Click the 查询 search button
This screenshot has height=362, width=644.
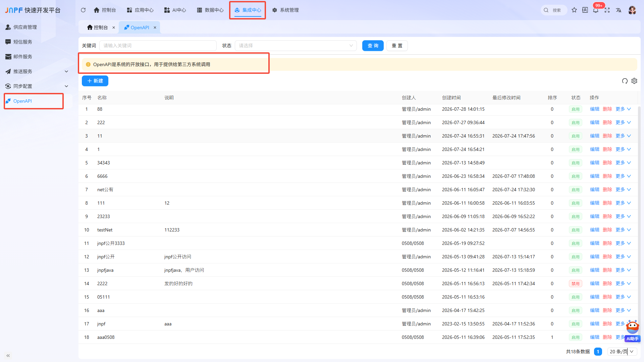373,46
